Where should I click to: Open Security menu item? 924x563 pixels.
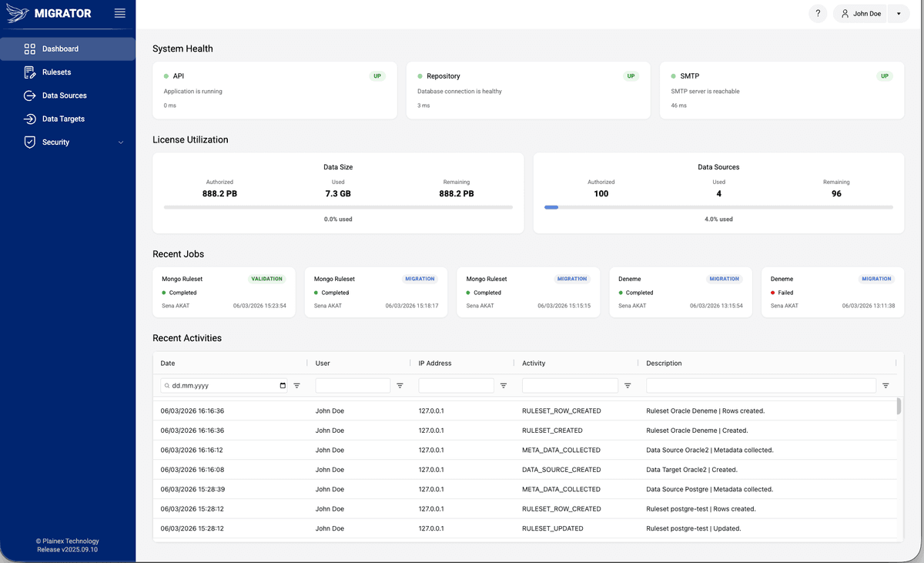pyautogui.click(x=68, y=142)
